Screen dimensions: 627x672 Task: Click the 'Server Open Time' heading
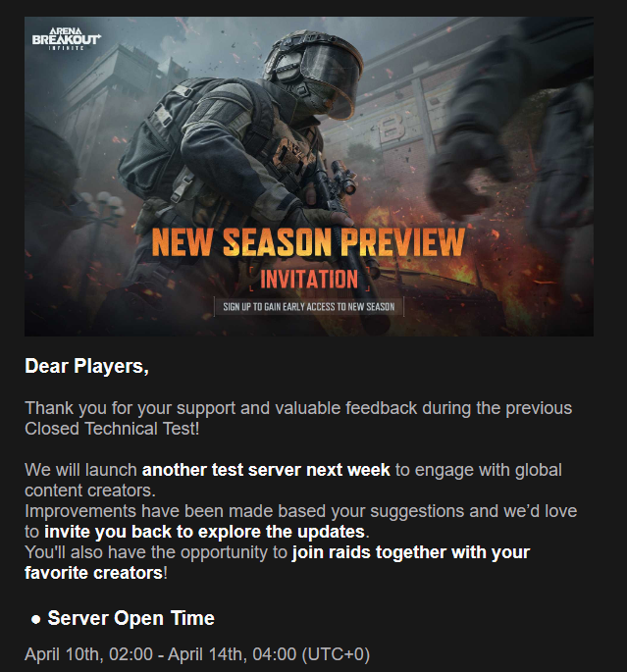point(131,618)
